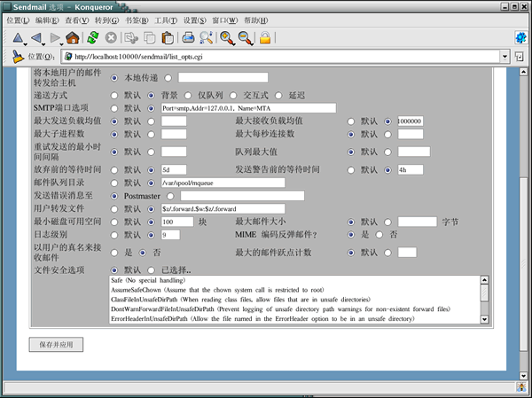Image resolution: width=532 pixels, height=398 pixels.
Task: Select 延迟 delivery mode radio
Action: coord(278,96)
